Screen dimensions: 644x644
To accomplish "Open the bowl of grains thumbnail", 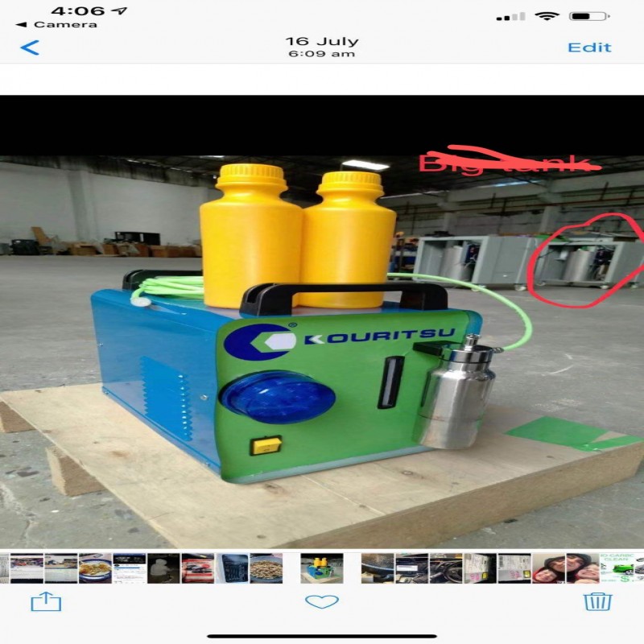I will [266, 568].
